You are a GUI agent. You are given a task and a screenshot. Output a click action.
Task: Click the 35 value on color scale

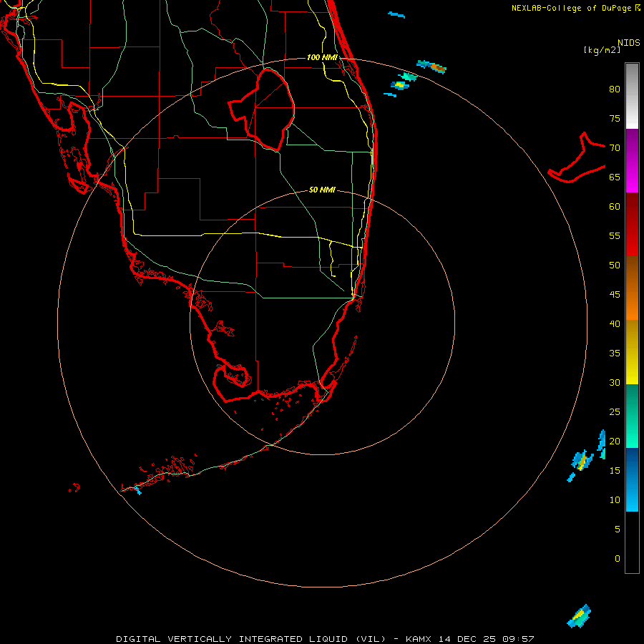(615, 353)
